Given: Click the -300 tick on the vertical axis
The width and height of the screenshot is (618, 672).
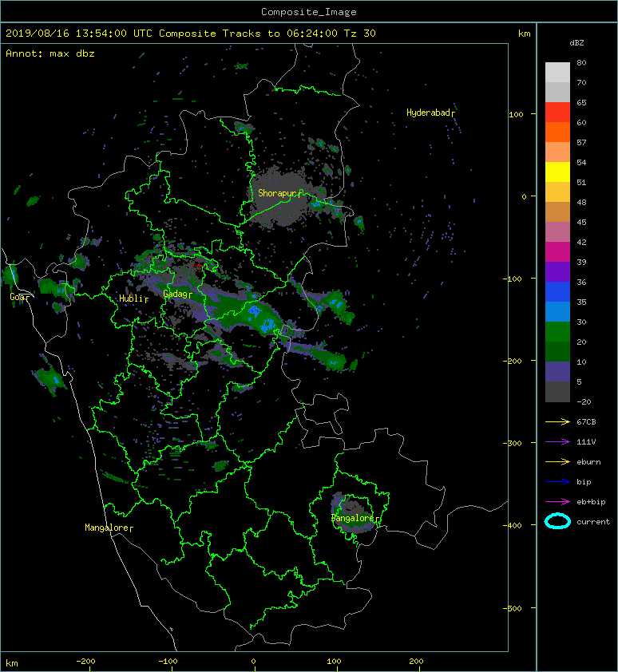Looking at the screenshot, I should 513,443.
